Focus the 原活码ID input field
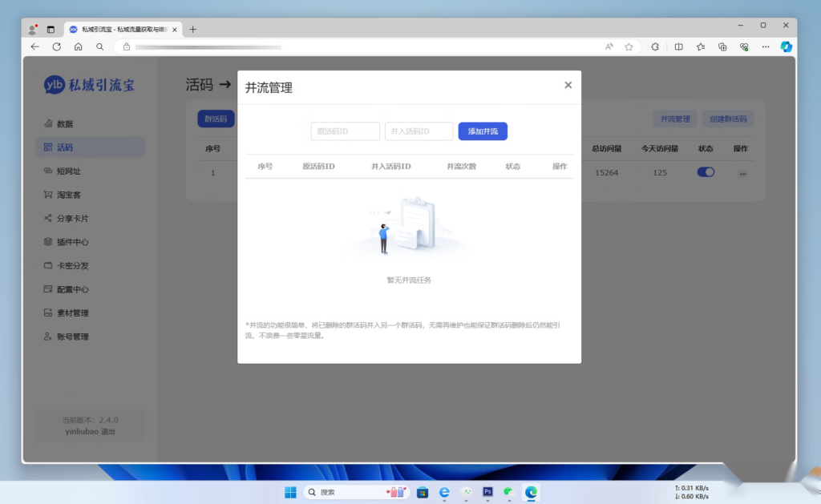The width and height of the screenshot is (821, 504). pyautogui.click(x=345, y=131)
